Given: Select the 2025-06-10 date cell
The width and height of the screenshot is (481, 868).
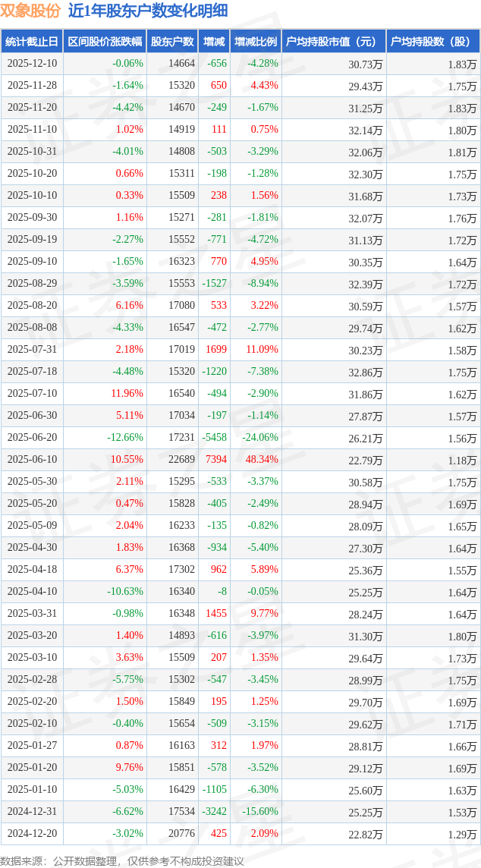Looking at the screenshot, I should 32,460.
